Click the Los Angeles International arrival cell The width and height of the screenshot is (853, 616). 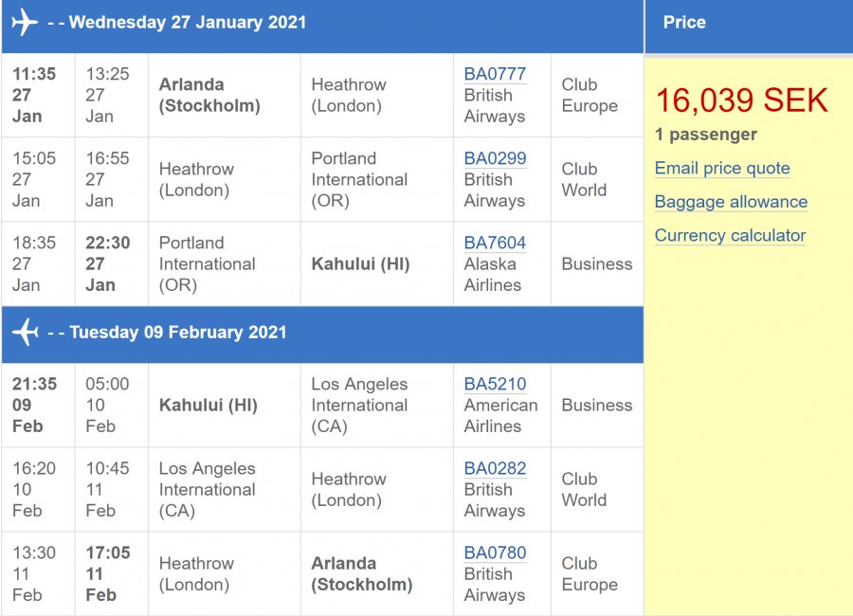359,405
